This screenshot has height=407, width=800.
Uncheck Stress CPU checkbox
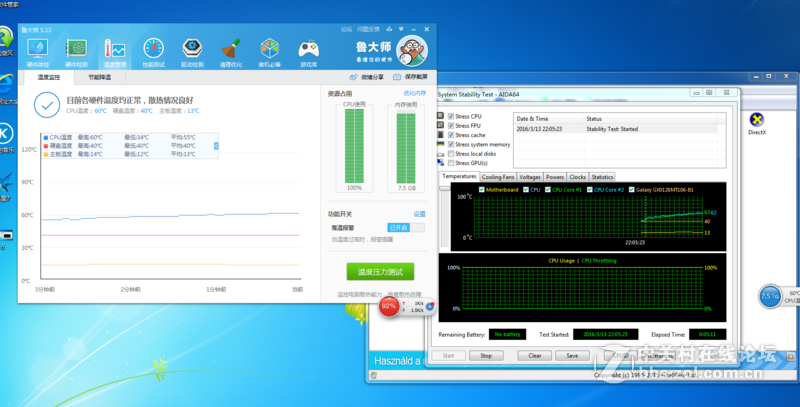[451, 116]
